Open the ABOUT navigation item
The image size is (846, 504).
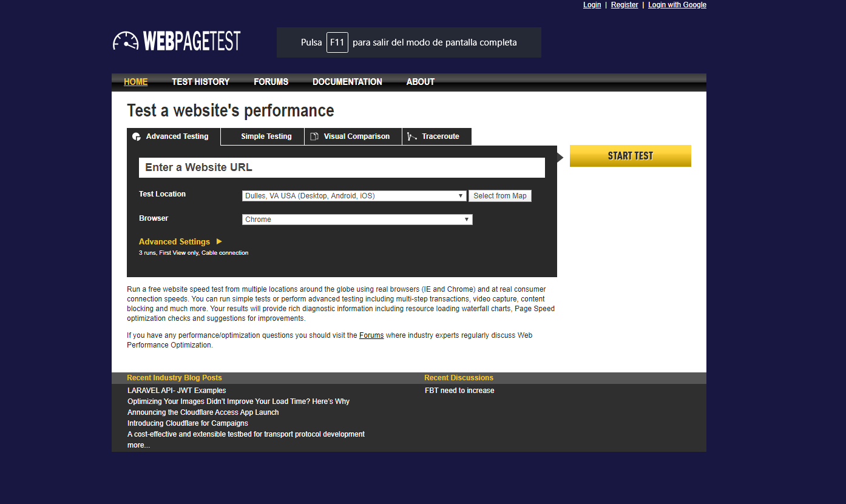click(x=421, y=82)
